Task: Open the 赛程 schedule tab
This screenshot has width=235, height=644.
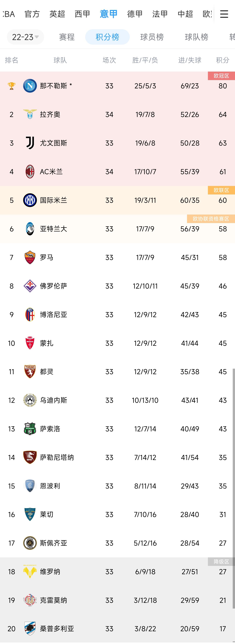Action: coord(67,37)
